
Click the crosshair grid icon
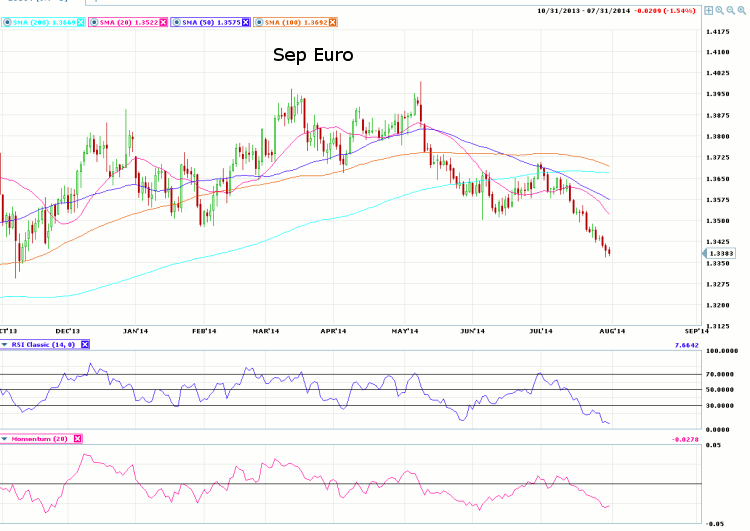click(x=708, y=10)
